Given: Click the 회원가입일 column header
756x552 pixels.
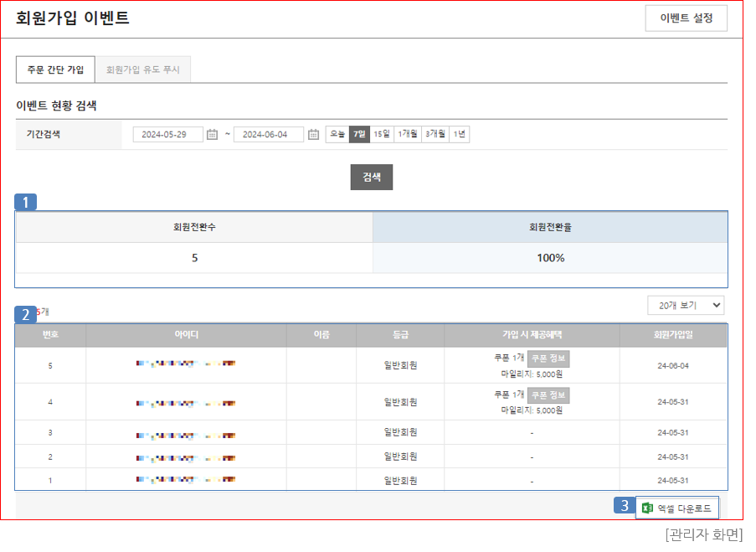Looking at the screenshot, I should 673,335.
